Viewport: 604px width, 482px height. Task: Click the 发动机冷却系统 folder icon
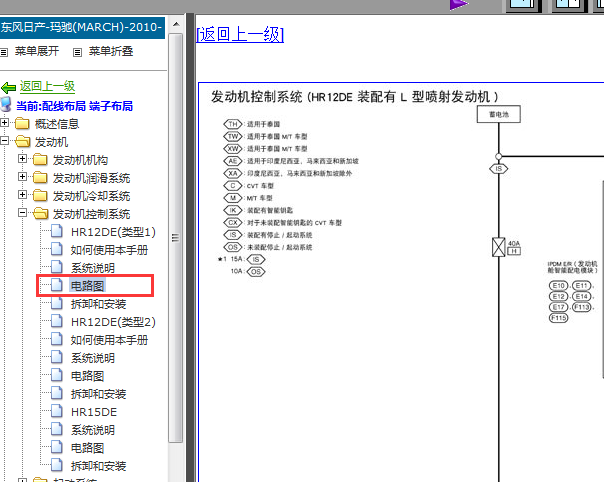point(40,196)
